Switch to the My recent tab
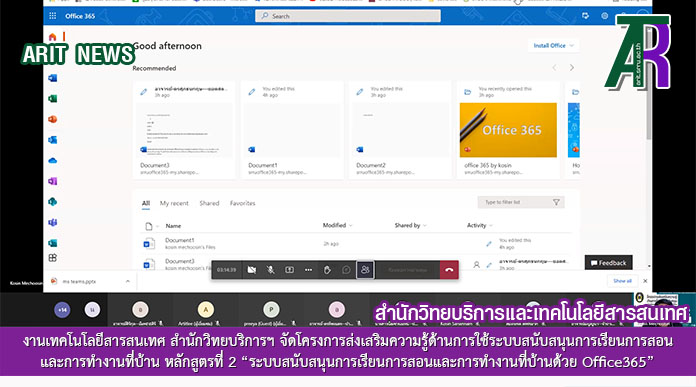The image size is (696, 387). tap(174, 203)
